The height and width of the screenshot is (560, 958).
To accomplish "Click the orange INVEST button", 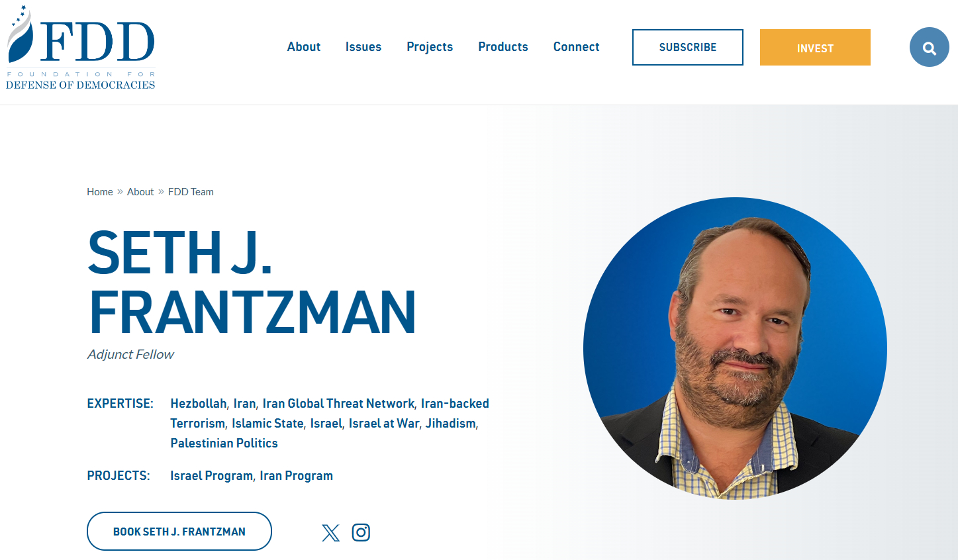I will [815, 48].
